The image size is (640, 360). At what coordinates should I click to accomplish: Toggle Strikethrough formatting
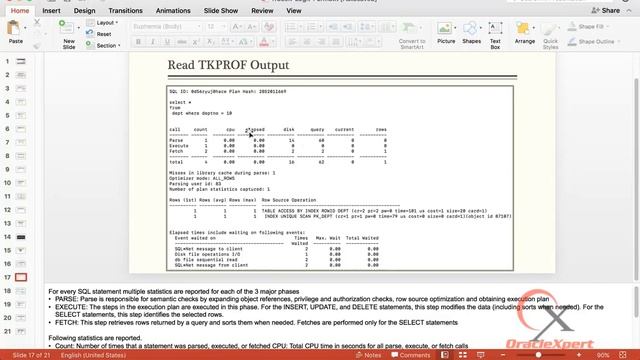click(x=182, y=42)
